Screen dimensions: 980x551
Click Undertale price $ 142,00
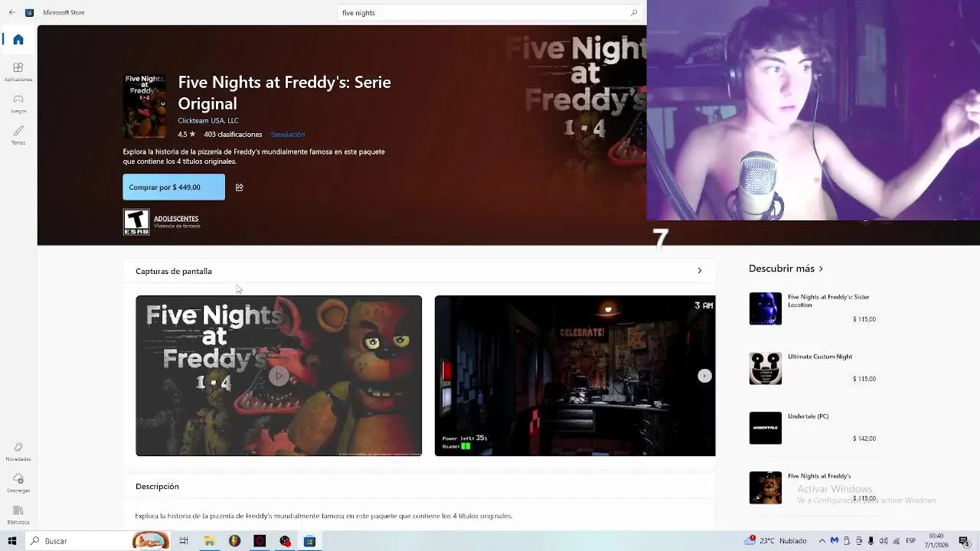tap(864, 439)
